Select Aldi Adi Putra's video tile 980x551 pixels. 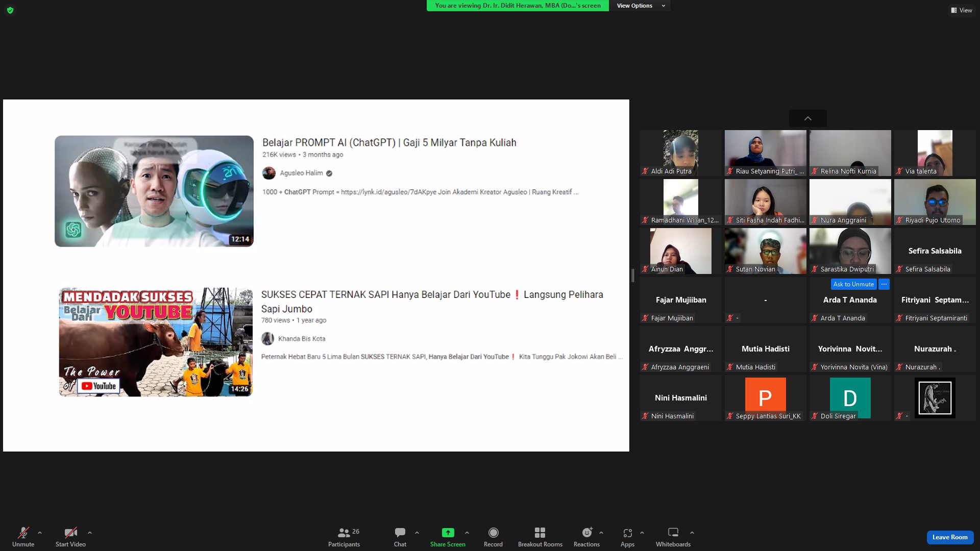click(681, 153)
